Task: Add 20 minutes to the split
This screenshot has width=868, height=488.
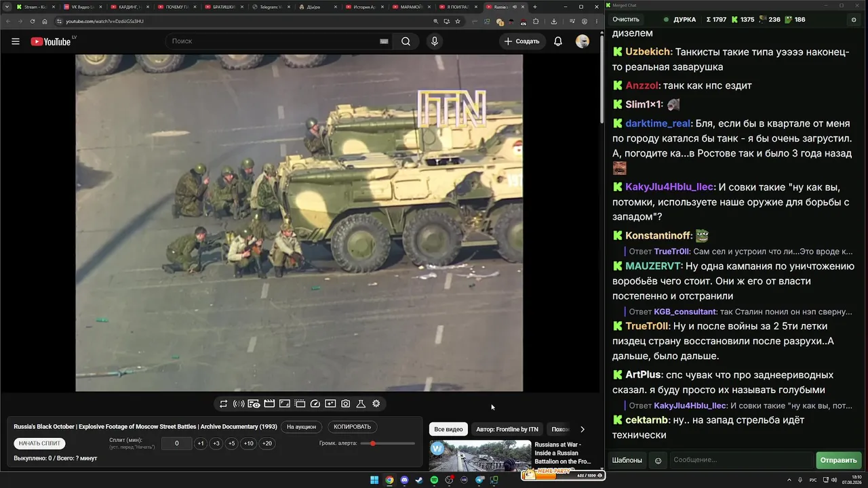Action: pyautogui.click(x=267, y=443)
